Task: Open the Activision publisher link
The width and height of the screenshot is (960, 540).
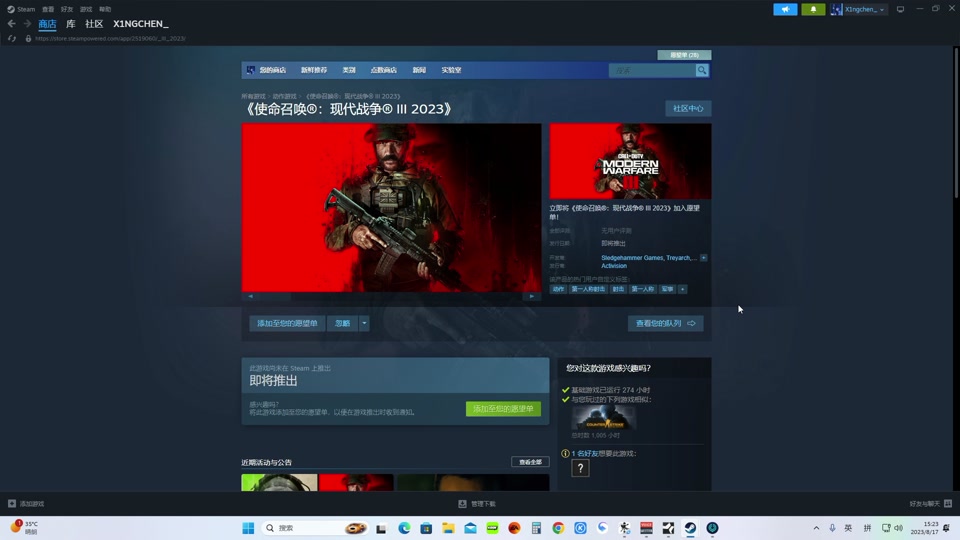Action: click(613, 266)
